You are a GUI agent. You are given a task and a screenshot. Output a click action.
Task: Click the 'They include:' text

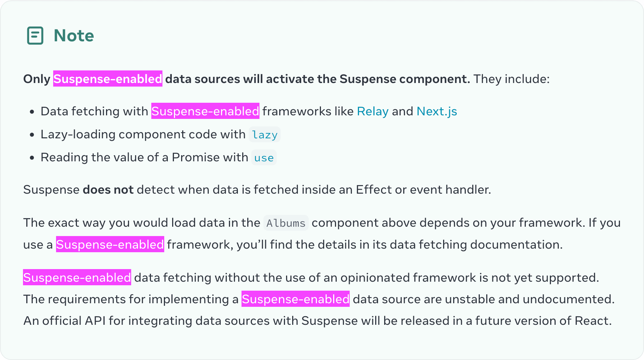(511, 79)
